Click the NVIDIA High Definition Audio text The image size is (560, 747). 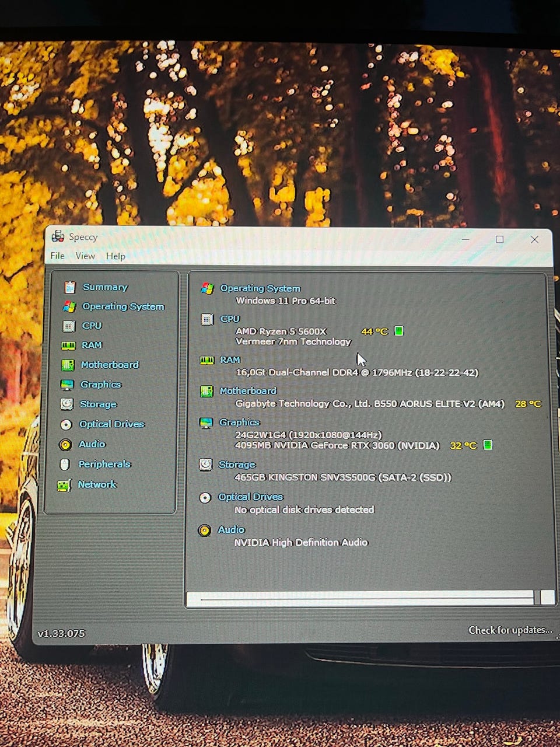click(x=301, y=543)
